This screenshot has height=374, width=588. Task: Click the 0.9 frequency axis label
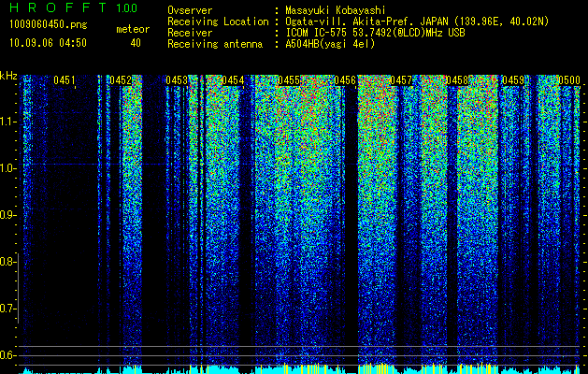(x=7, y=215)
